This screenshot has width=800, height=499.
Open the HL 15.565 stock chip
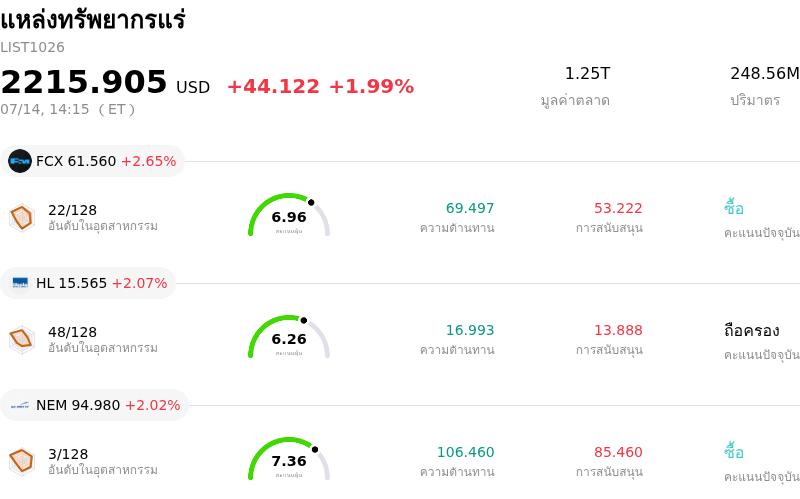88,283
